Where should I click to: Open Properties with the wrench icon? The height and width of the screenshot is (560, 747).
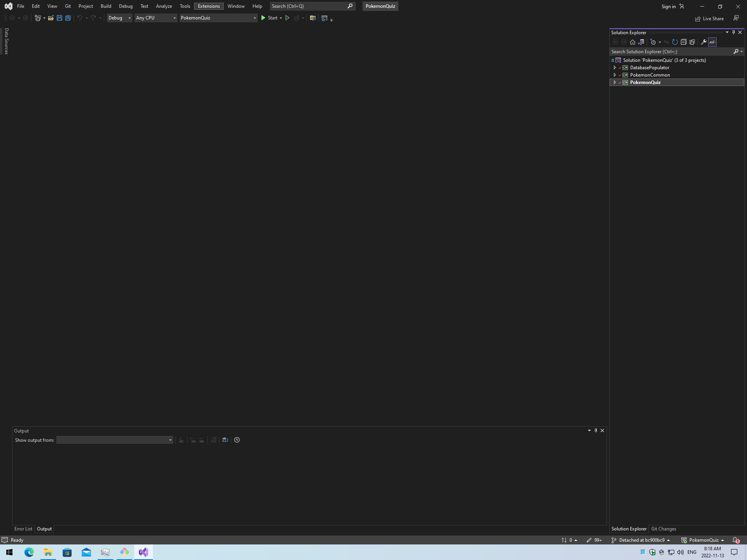704,42
